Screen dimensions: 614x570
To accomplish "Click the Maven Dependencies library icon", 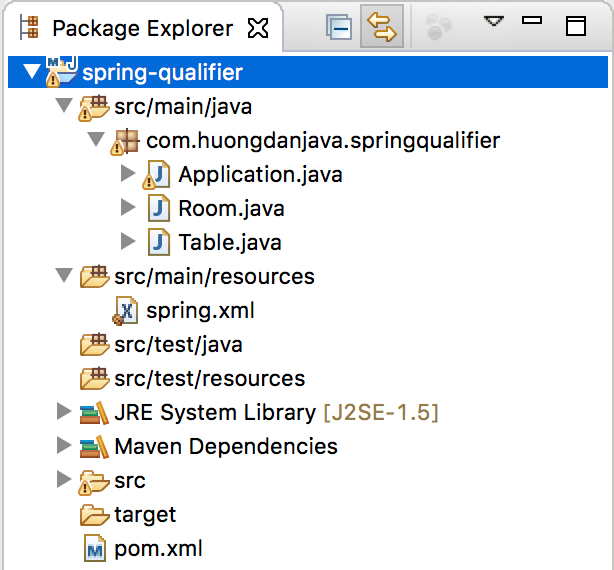I will click(x=94, y=447).
